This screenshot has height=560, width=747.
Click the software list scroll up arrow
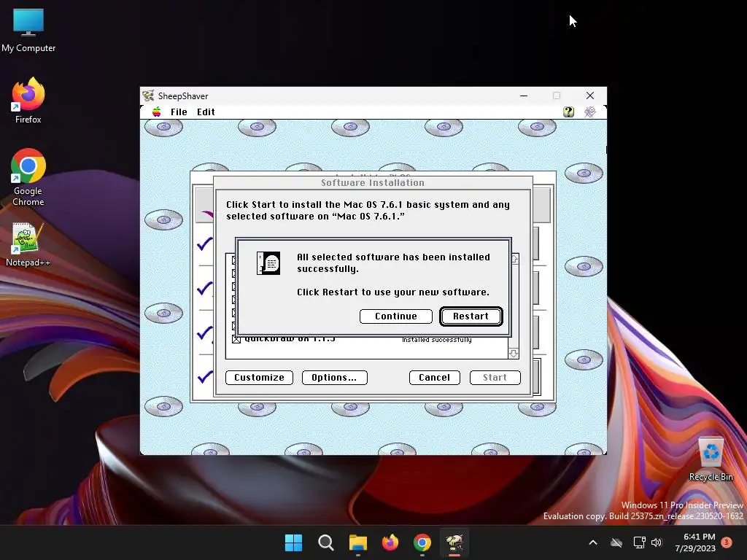pos(514,259)
